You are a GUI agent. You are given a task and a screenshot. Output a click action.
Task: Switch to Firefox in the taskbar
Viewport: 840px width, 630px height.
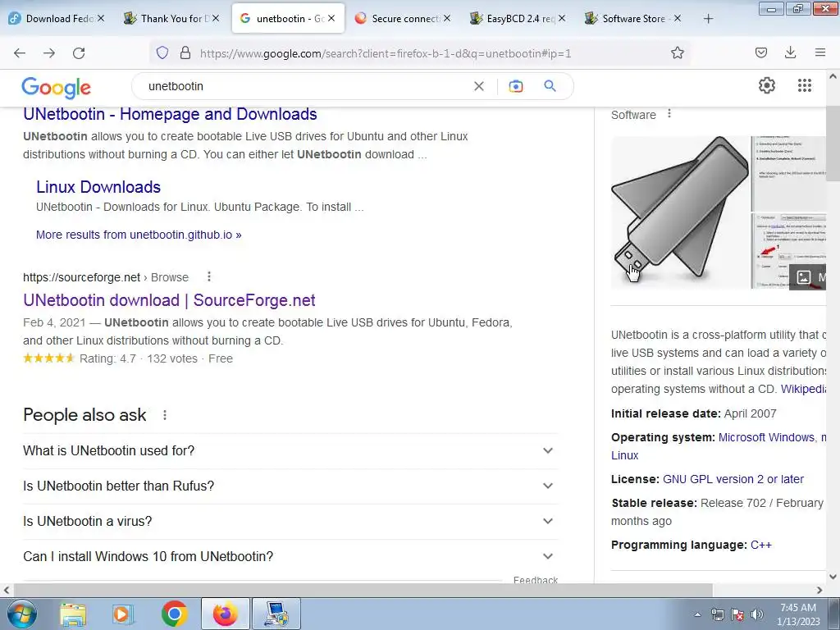click(225, 614)
